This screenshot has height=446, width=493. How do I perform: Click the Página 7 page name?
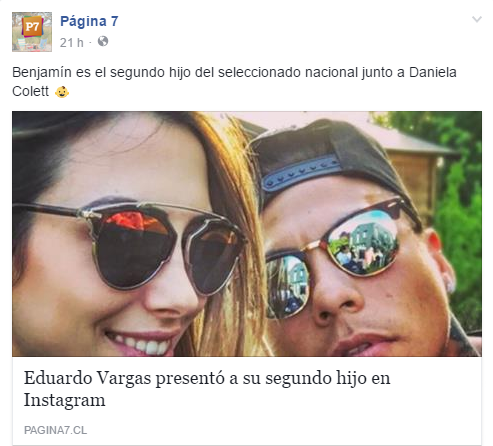(x=89, y=21)
